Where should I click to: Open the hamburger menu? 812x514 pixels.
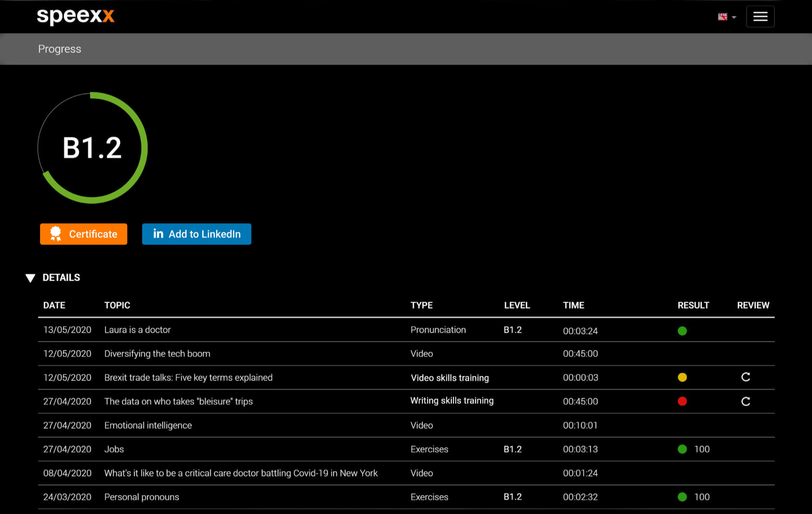pyautogui.click(x=760, y=16)
